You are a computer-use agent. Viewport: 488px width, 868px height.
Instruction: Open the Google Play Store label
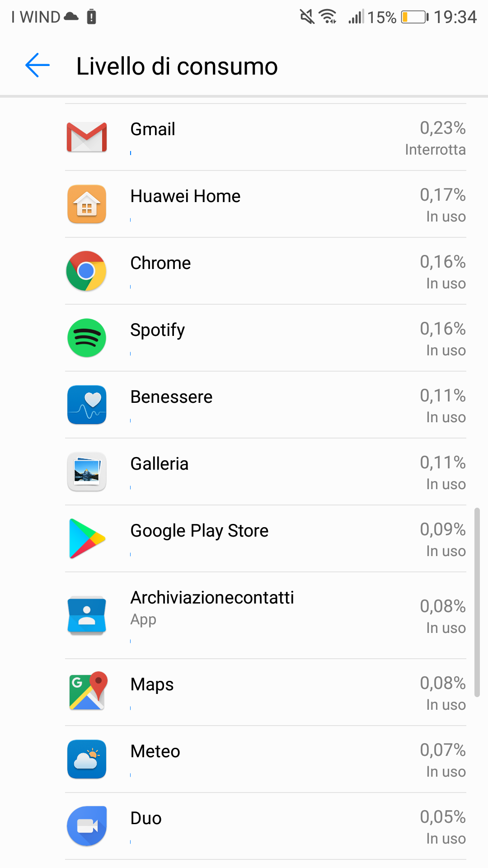199,531
